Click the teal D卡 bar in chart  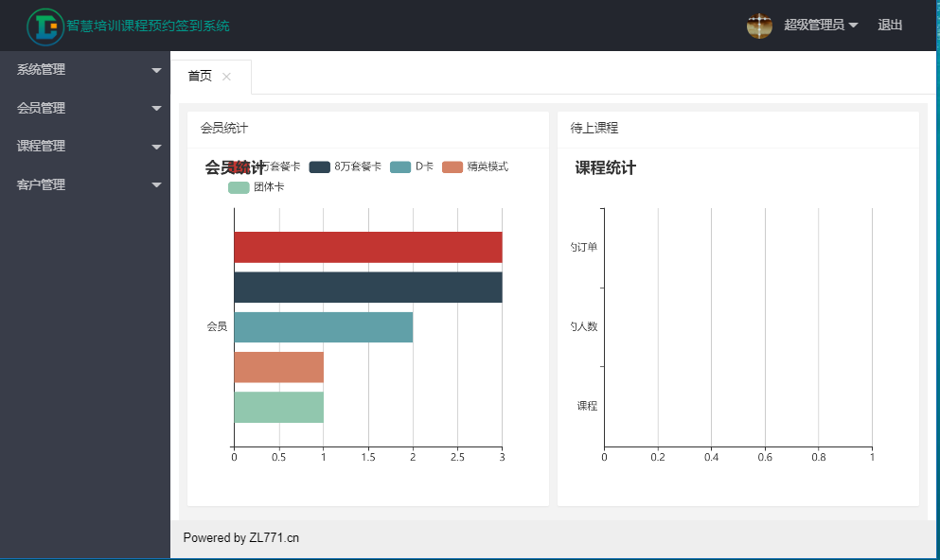[323, 327]
